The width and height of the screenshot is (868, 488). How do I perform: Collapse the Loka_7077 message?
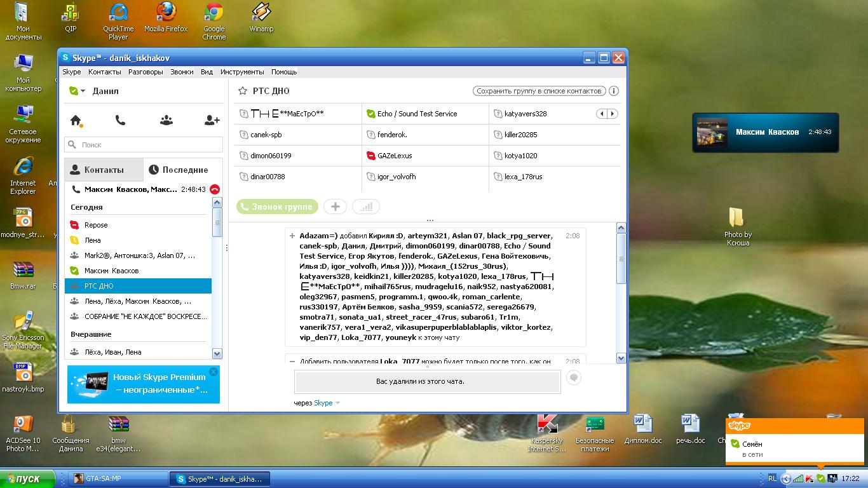(x=292, y=362)
